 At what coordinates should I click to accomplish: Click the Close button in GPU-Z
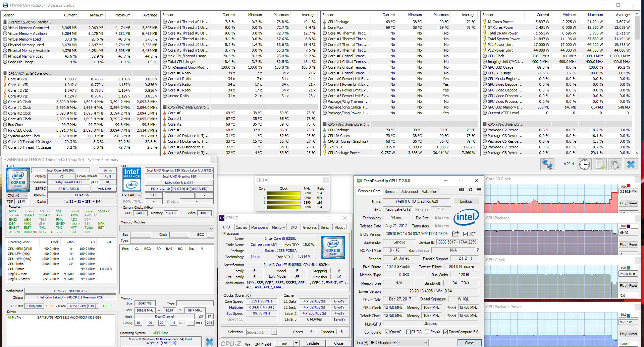pyautogui.click(x=469, y=343)
